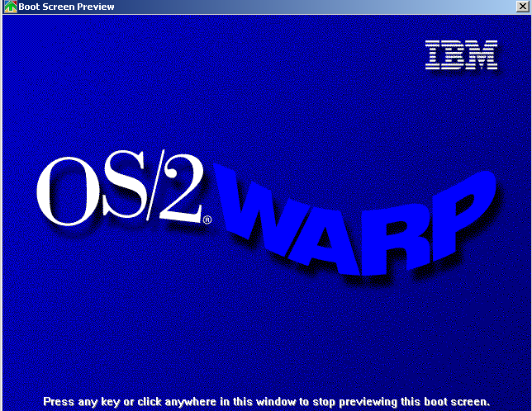Click the 'Boot Screen Preview' title text

[x=66, y=7]
